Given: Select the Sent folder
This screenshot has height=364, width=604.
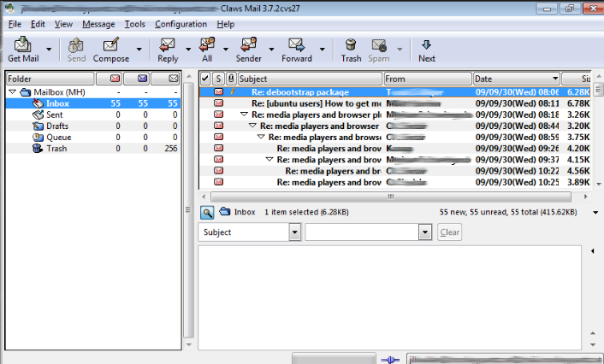Looking at the screenshot, I should tap(93, 114).
